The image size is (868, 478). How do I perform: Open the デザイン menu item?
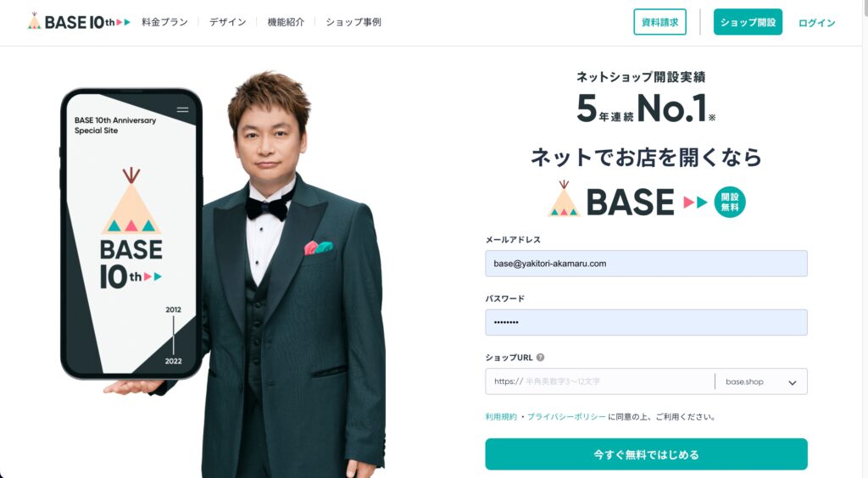[227, 22]
